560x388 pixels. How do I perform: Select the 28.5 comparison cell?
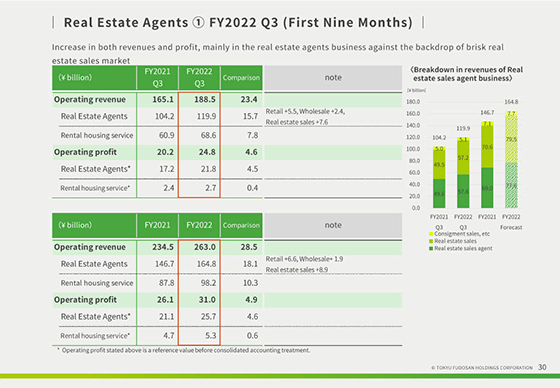click(249, 247)
